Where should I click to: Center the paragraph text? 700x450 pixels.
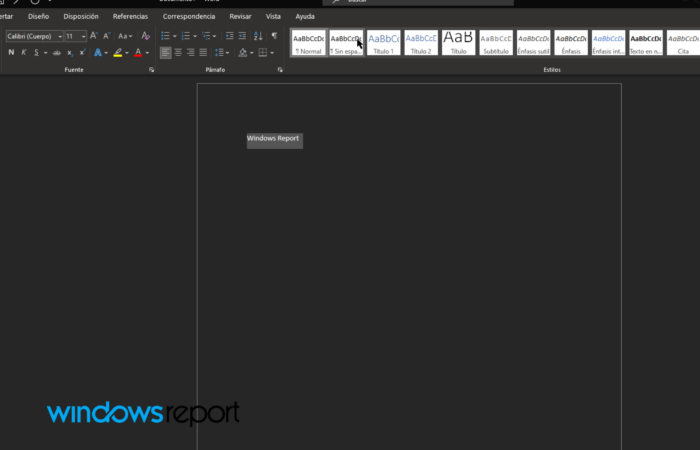[x=178, y=53]
